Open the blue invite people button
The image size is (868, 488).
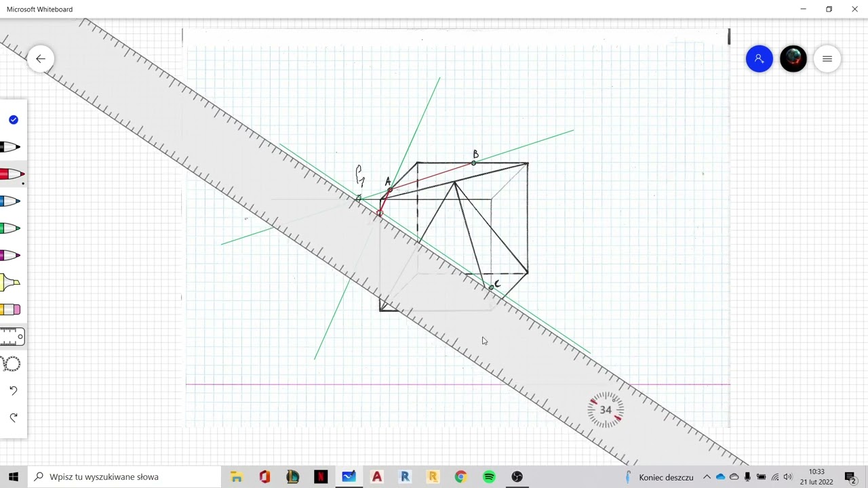(759, 59)
